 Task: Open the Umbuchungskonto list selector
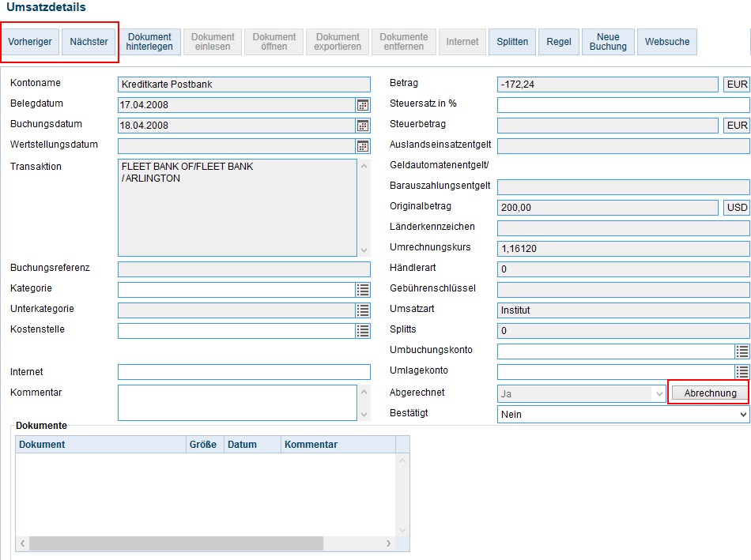742,351
